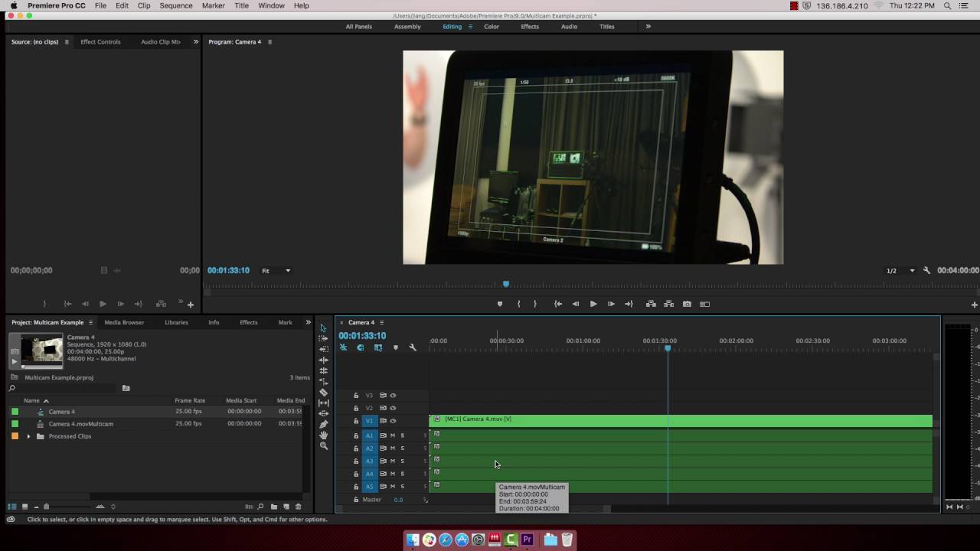Show hidden Source panel tabs chevron
Screen dimensions: 980x551
195,42
